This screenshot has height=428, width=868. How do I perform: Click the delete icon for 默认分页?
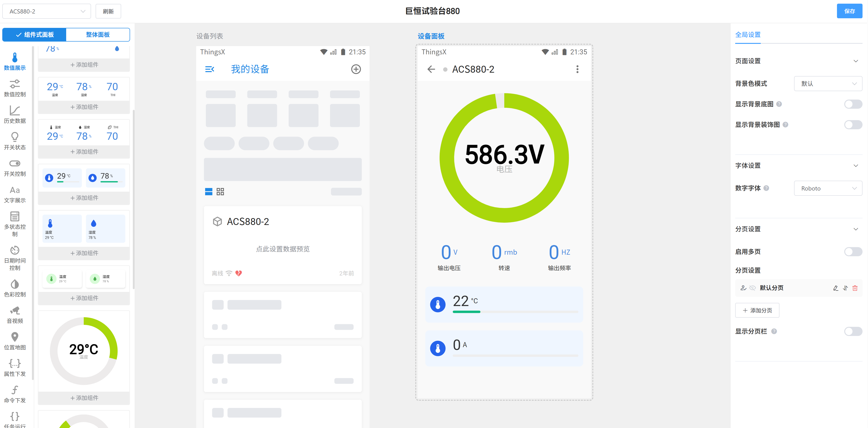click(855, 288)
